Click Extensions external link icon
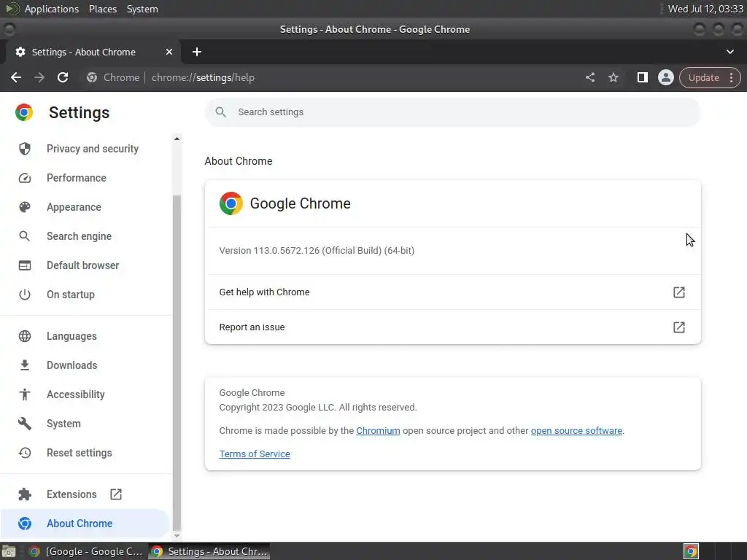 pos(116,494)
